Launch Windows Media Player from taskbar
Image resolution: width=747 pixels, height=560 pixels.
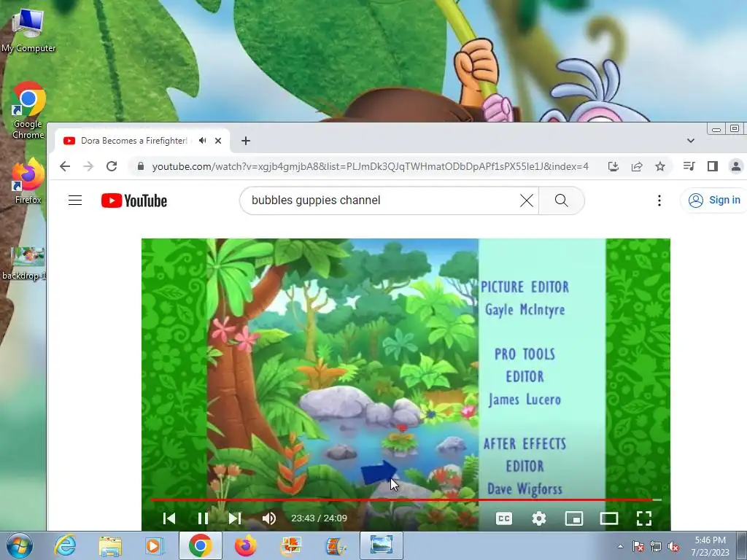coord(155,545)
